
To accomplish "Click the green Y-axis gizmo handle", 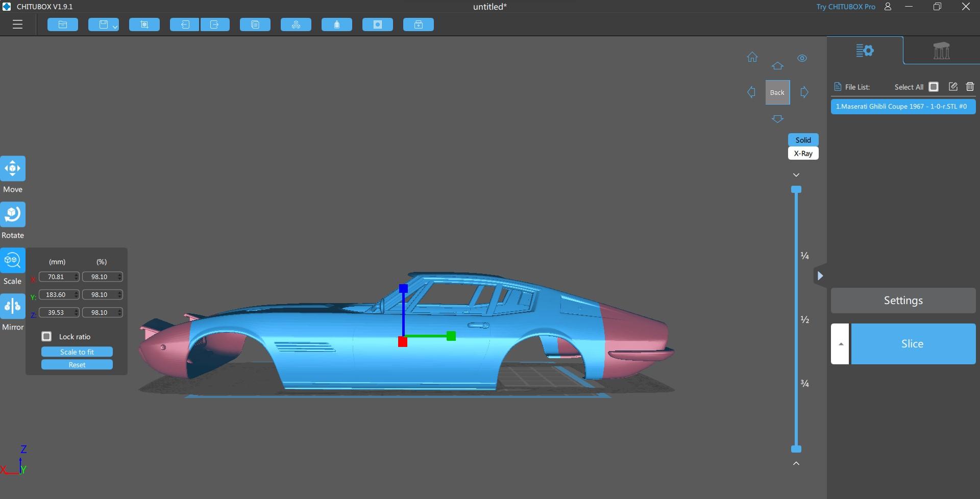I will click(x=451, y=336).
